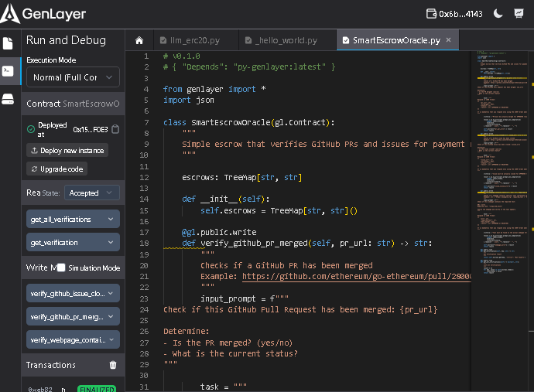This screenshot has height=392, width=534.
Task: Click the FINALIZED transaction status badge
Action: click(x=97, y=389)
